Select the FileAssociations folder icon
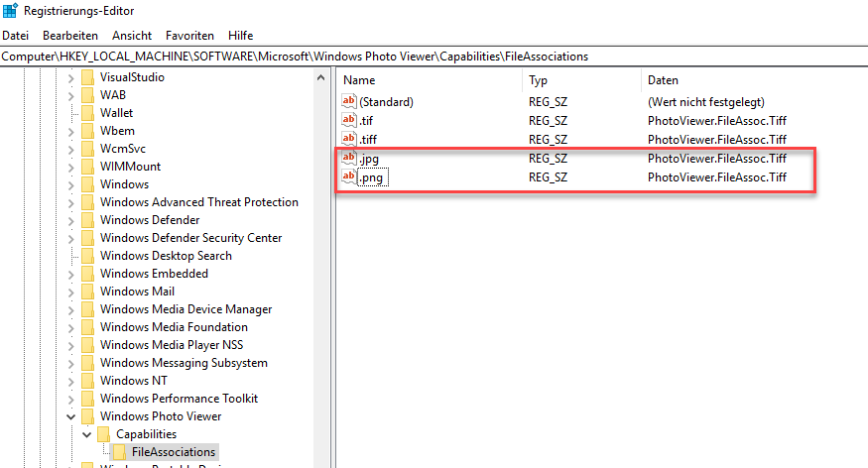Image resolution: width=868 pixels, height=468 pixels. click(119, 452)
